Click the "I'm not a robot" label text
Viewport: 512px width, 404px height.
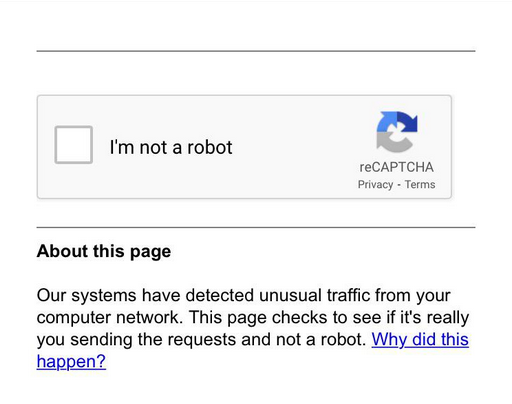click(171, 147)
